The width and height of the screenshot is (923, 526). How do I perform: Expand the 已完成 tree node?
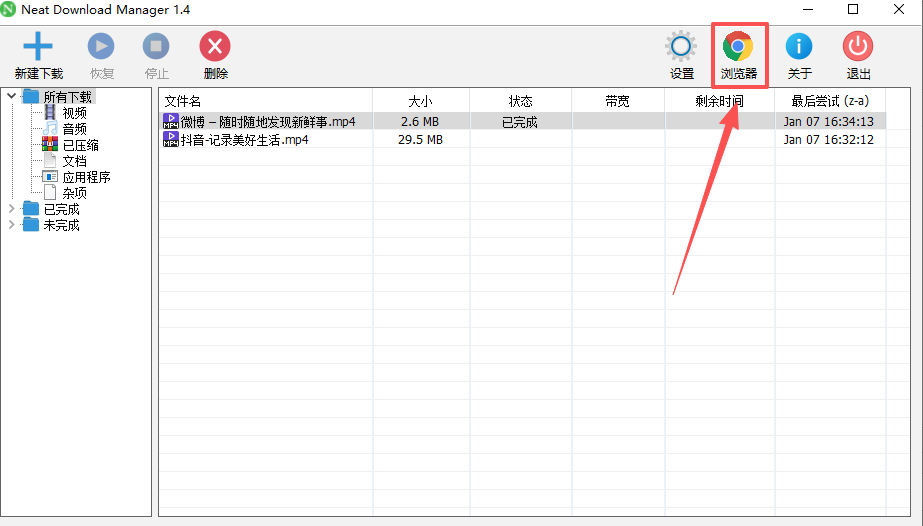coord(11,208)
